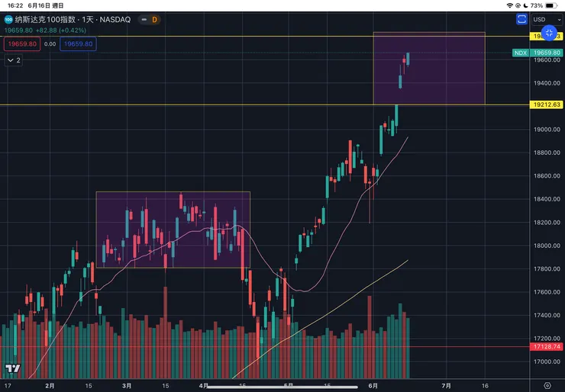Select the purple rectangle around June candles
This screenshot has width=565, height=392.
click(429, 69)
